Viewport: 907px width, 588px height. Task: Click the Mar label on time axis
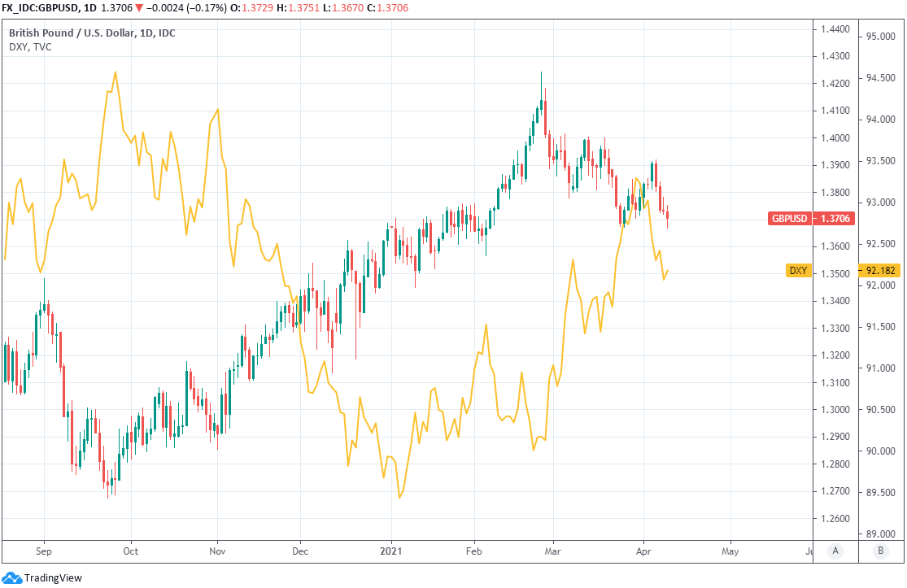pyautogui.click(x=552, y=551)
